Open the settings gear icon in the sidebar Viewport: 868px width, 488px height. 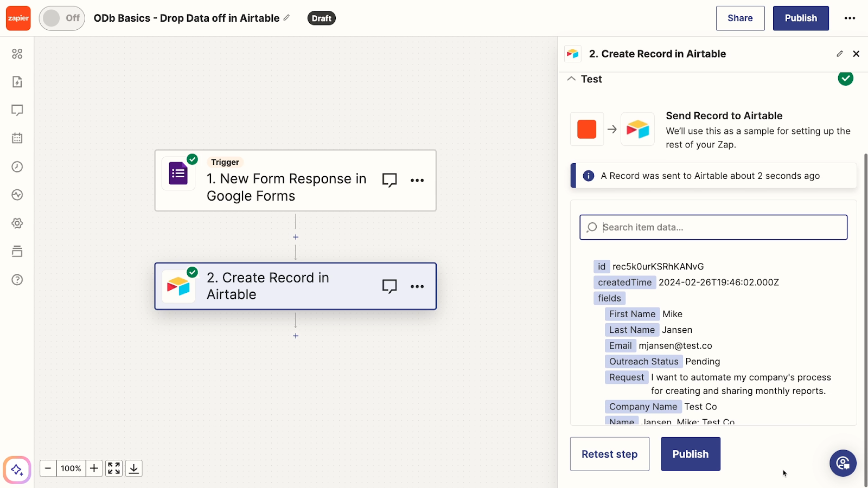point(17,223)
